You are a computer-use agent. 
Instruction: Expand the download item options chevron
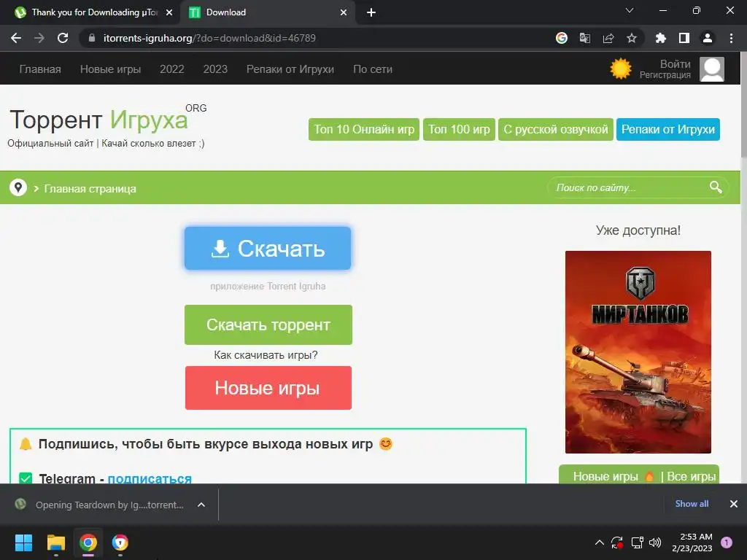coord(201,505)
